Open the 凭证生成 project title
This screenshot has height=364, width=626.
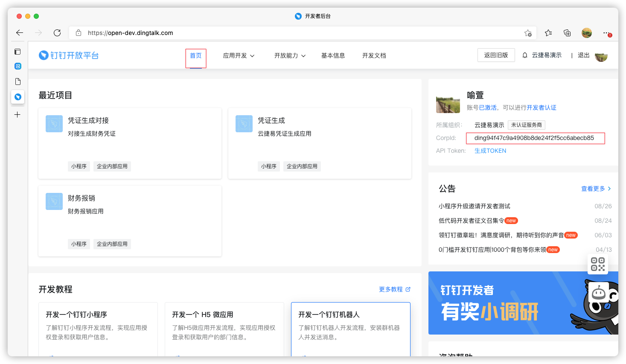pos(271,120)
